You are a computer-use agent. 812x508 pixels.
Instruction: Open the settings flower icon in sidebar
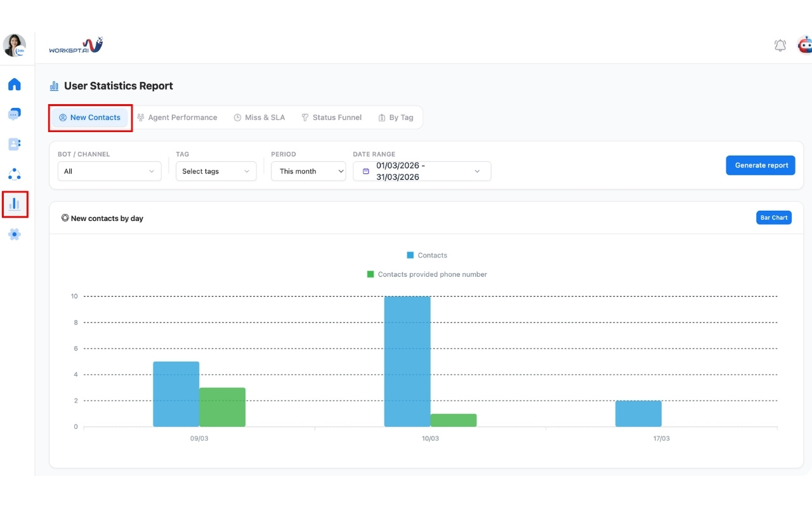coord(14,234)
